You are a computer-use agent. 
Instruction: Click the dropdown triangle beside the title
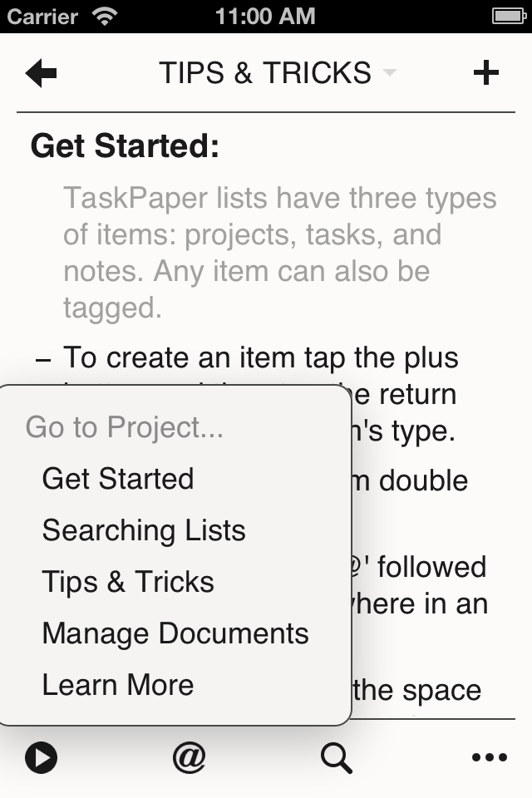(x=390, y=73)
